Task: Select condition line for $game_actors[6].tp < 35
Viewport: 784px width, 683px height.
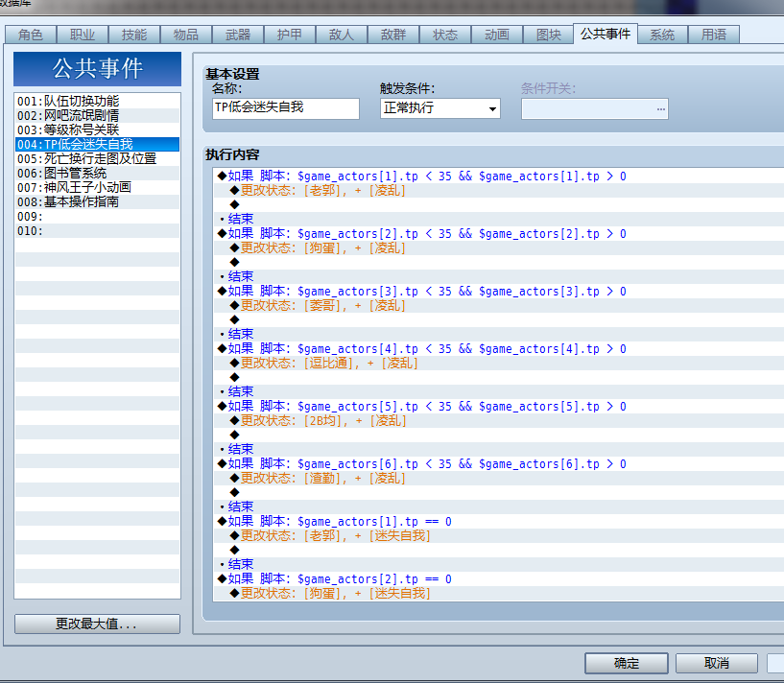Action: point(498,464)
